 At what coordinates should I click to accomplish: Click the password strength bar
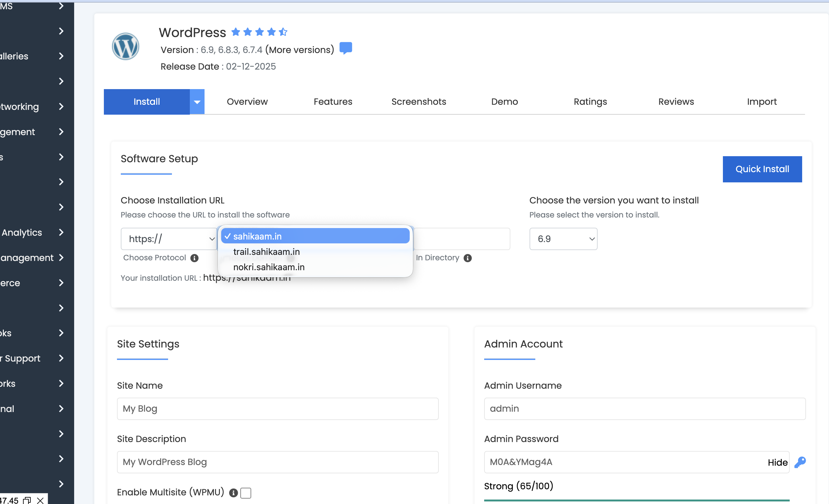tap(636, 500)
